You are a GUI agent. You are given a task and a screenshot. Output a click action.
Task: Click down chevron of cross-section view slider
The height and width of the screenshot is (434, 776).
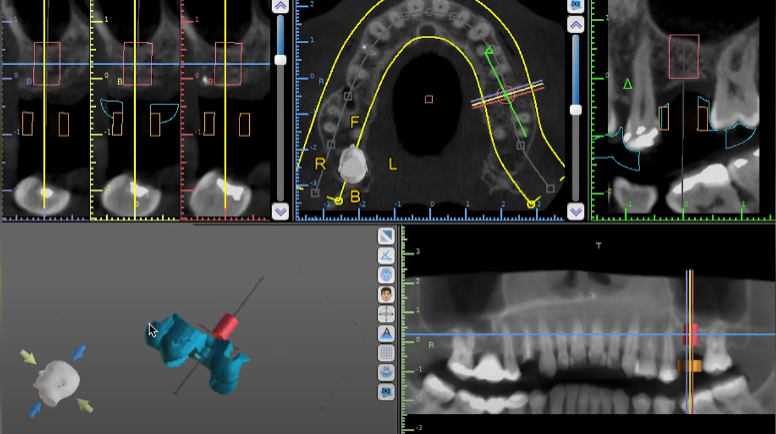280,211
